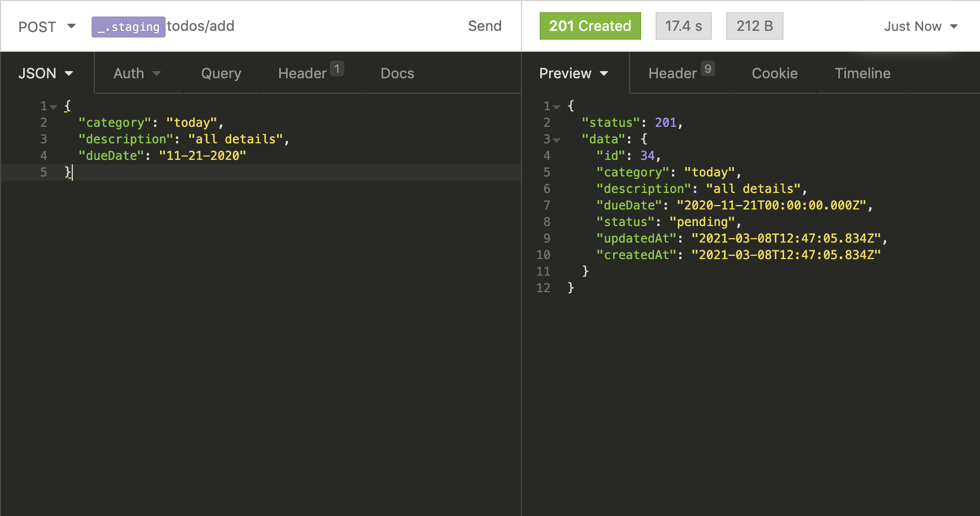The height and width of the screenshot is (516, 980).
Task: Click the "dueDate": "11-21-2020" request line
Action: 162,155
